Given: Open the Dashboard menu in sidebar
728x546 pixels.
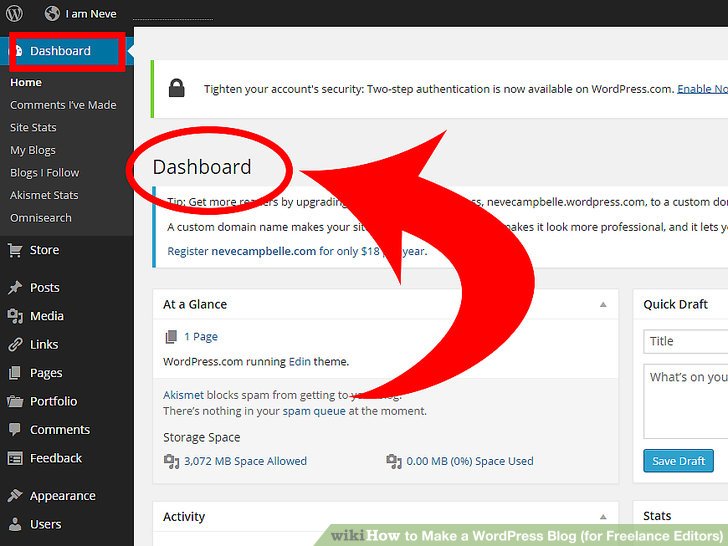Looking at the screenshot, I should 60,51.
